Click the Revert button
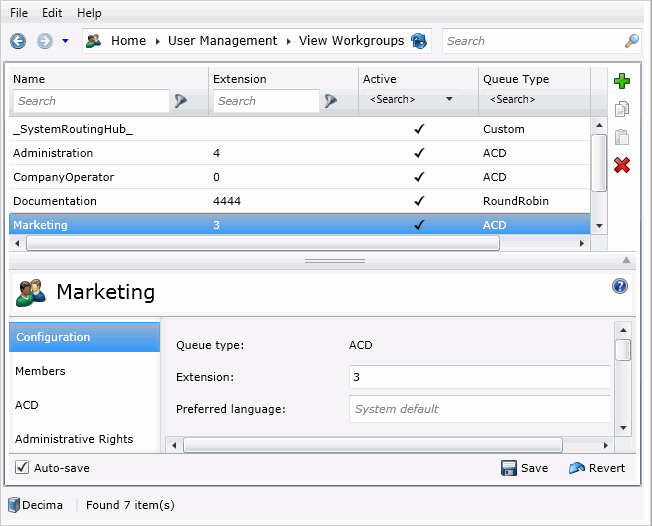The height and width of the screenshot is (526, 652). [x=597, y=468]
